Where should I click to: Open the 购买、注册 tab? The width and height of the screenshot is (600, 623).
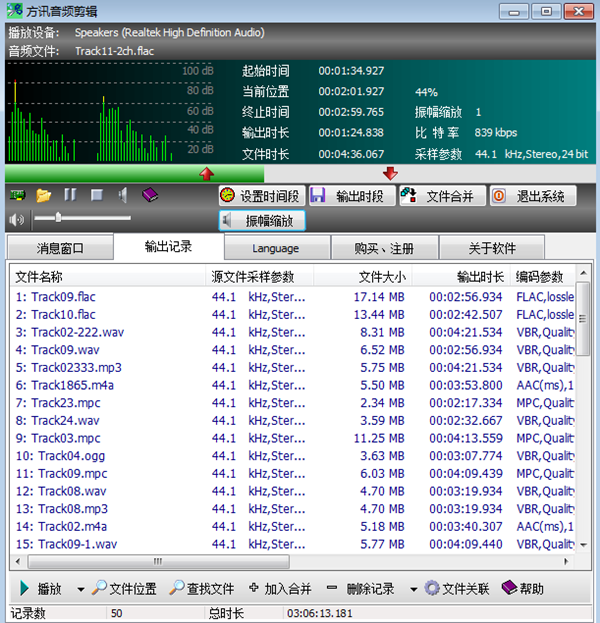click(385, 248)
